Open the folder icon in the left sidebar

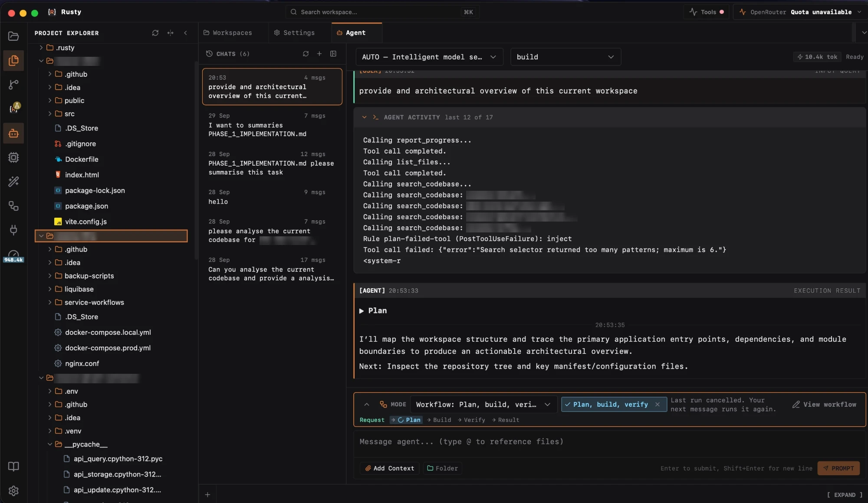tap(13, 36)
